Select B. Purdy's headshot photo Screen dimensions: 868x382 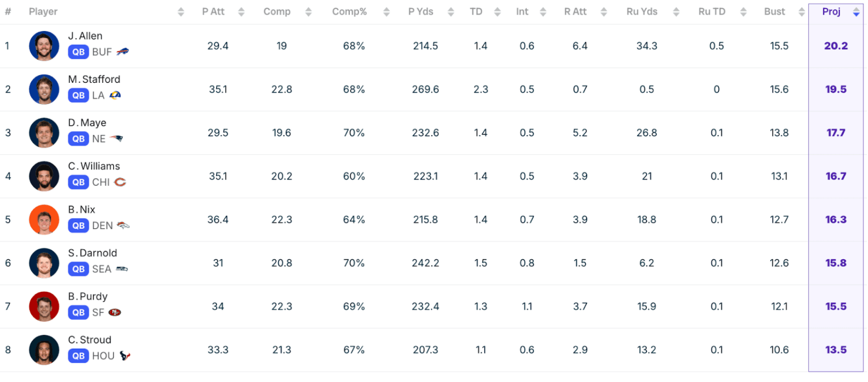click(44, 306)
